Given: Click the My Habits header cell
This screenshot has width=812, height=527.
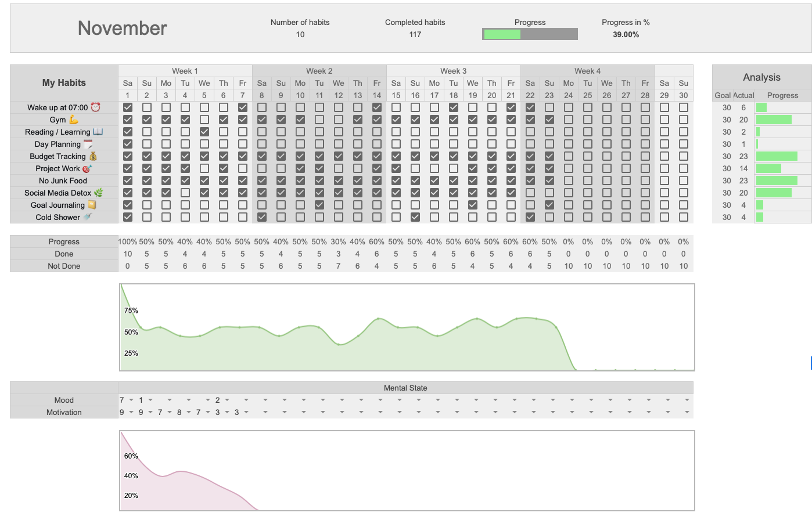Looking at the screenshot, I should pos(64,83).
